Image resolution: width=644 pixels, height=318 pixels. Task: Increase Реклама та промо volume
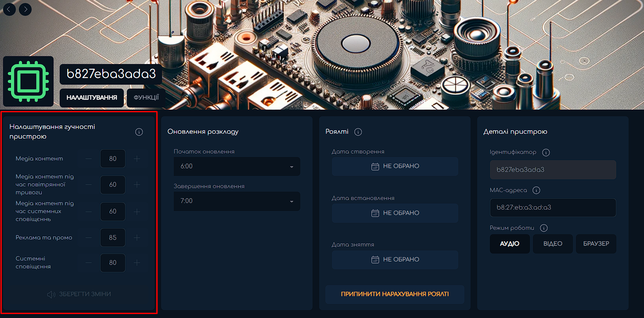[x=137, y=237]
